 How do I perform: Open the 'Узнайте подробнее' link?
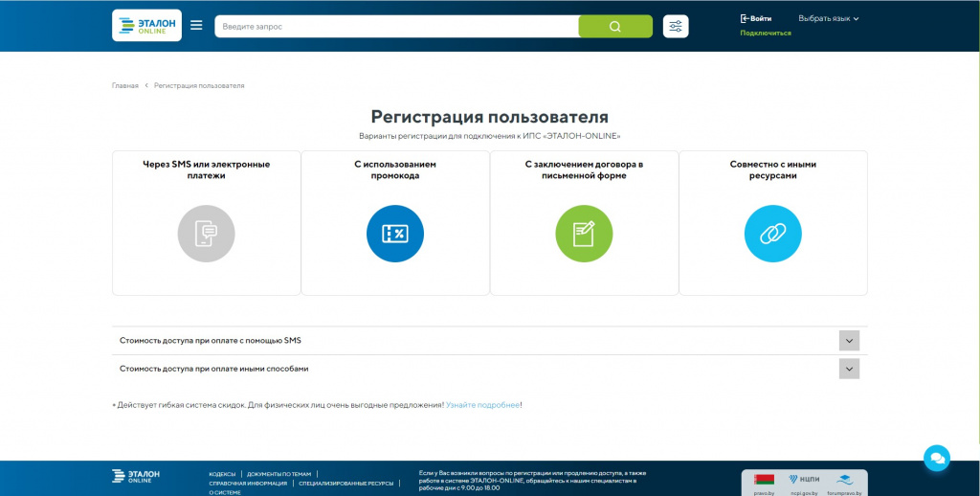[x=482, y=405]
